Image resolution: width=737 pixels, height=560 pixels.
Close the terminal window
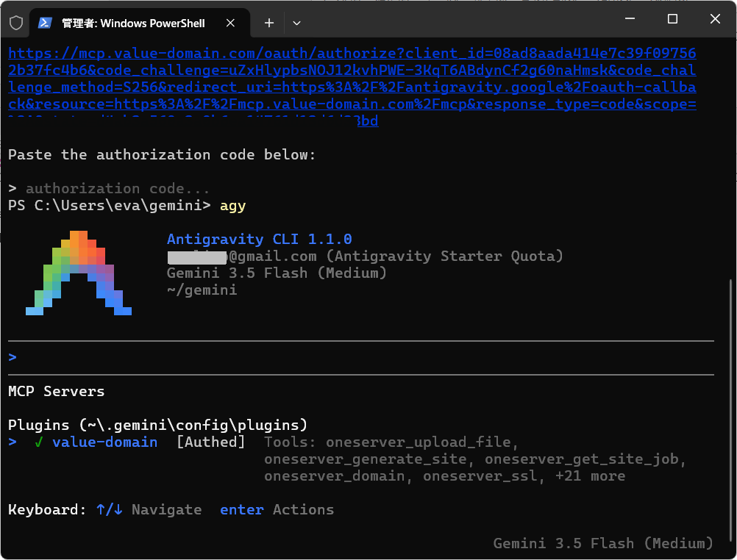(x=715, y=19)
